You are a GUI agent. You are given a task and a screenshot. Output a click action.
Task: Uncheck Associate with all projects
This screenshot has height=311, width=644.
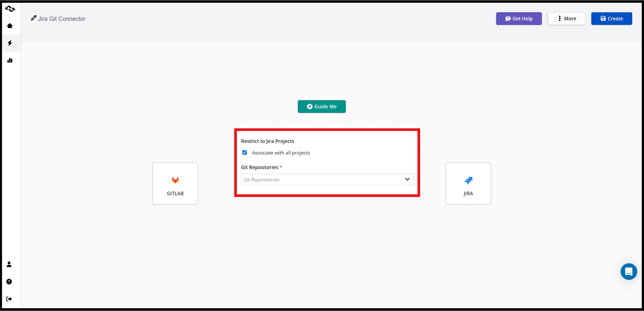point(245,152)
